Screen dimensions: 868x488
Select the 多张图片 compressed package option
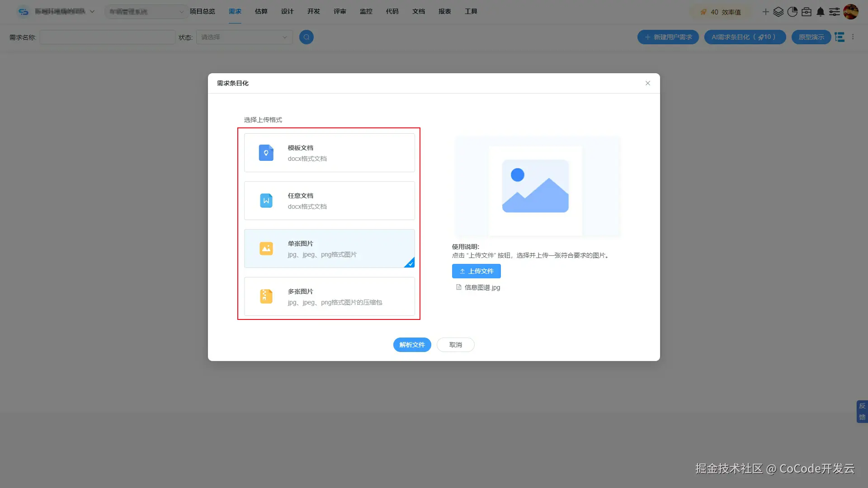(x=329, y=296)
